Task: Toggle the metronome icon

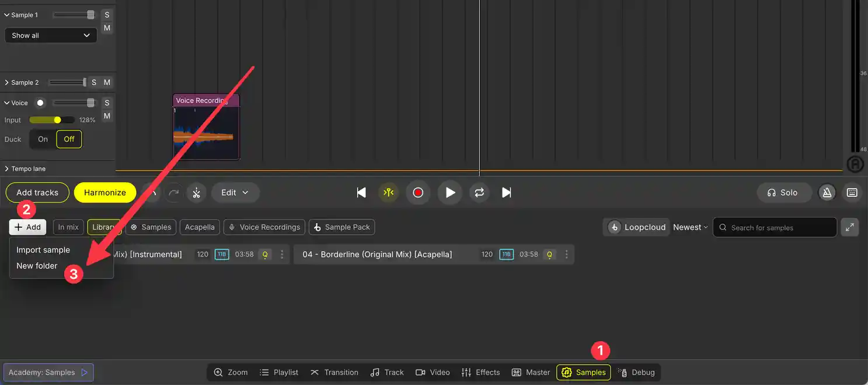Action: [x=827, y=193]
